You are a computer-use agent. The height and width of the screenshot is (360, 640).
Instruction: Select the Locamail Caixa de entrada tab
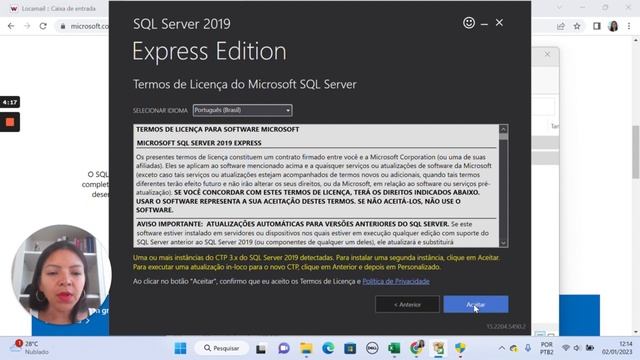(x=57, y=9)
